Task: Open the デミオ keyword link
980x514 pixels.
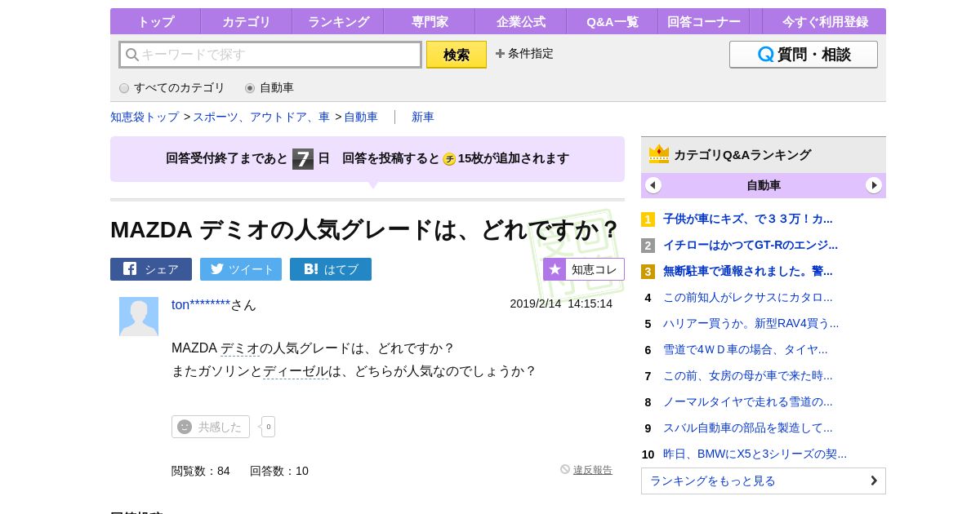Action: click(x=240, y=348)
